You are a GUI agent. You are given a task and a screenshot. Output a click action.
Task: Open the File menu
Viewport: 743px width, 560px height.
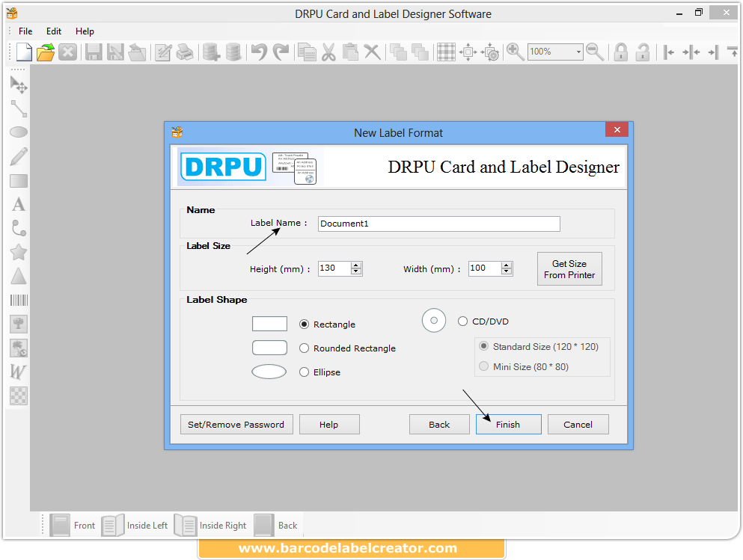coord(25,31)
